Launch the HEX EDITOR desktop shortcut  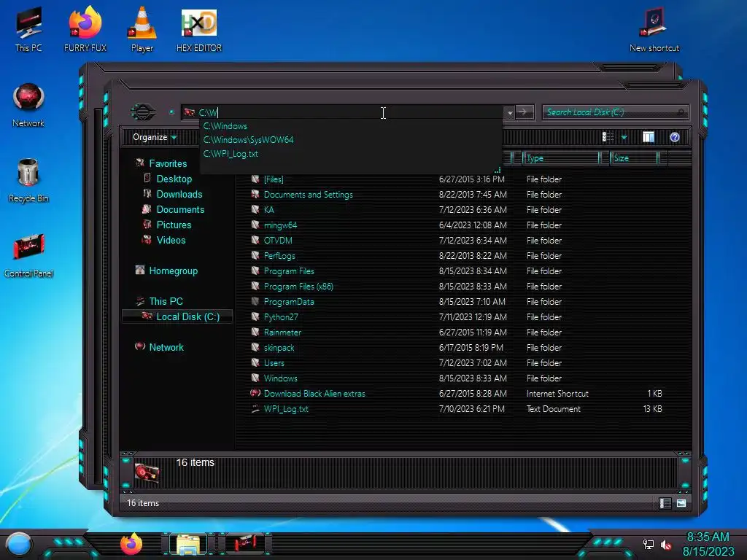click(x=199, y=29)
